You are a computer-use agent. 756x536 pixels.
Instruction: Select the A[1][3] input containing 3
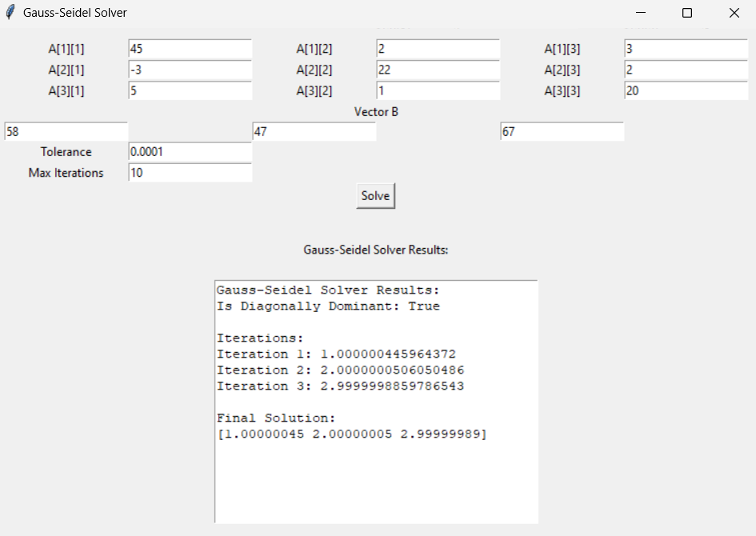pos(686,49)
